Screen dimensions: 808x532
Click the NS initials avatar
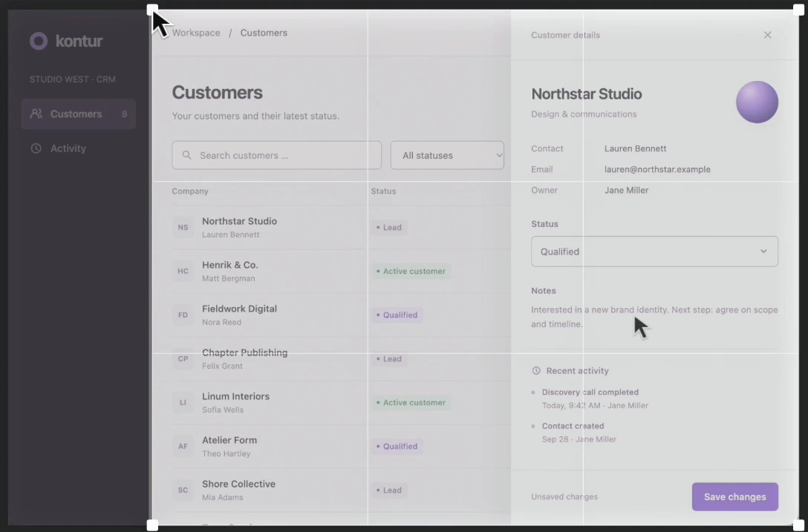pyautogui.click(x=183, y=227)
